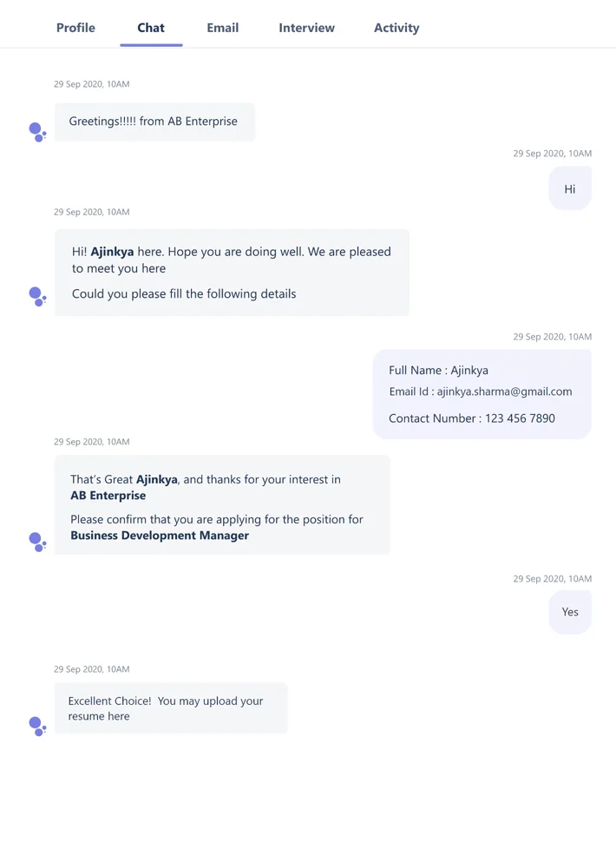The height and width of the screenshot is (842, 616).
Task: Click bot avatar beside 'fill the following details' message
Action: tap(37, 296)
